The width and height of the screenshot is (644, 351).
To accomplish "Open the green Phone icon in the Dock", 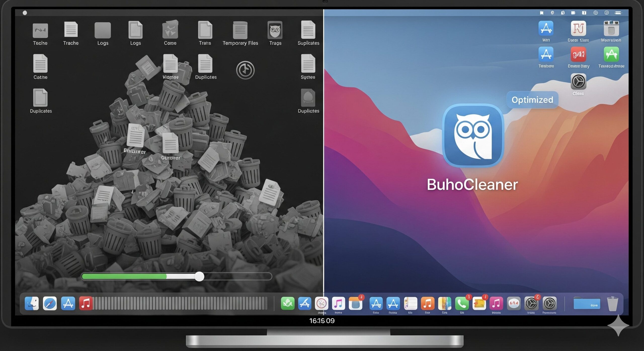I will [462, 303].
